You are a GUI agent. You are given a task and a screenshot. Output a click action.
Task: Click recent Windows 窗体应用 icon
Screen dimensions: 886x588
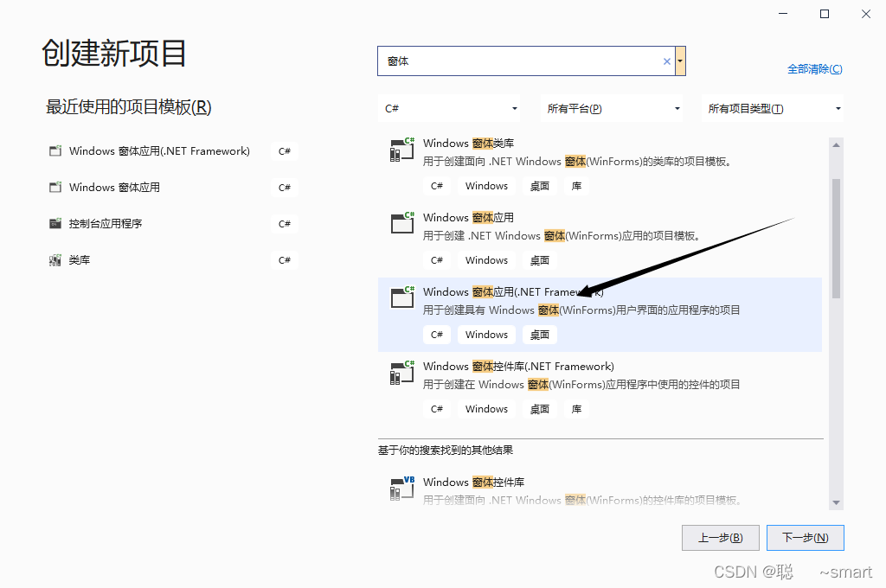point(55,187)
